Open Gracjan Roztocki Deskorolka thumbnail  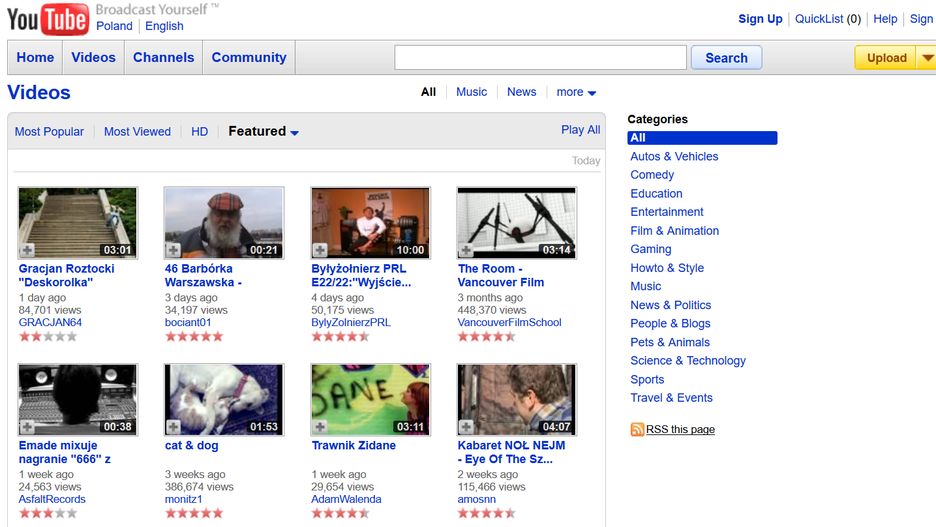coord(78,223)
